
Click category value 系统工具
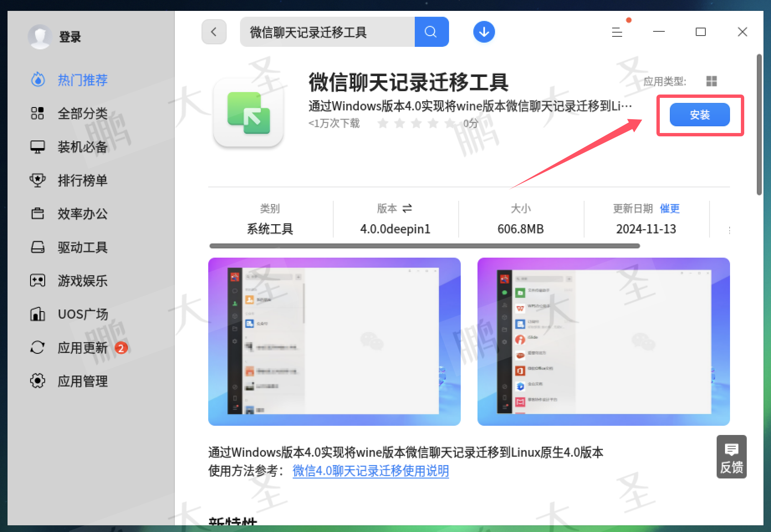point(270,229)
